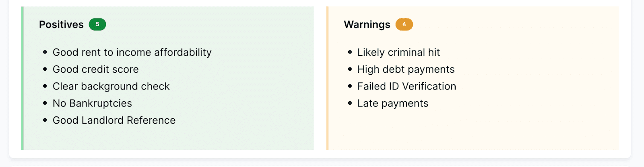Screen dimensions: 644x167
Task: Open the "High debt payments" warning
Action: (x=406, y=69)
